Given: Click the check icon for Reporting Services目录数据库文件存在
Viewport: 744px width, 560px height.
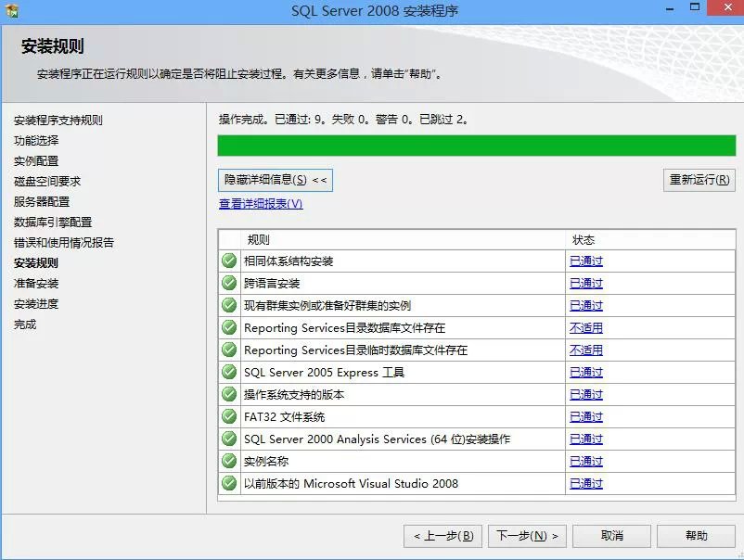Looking at the screenshot, I should (228, 327).
